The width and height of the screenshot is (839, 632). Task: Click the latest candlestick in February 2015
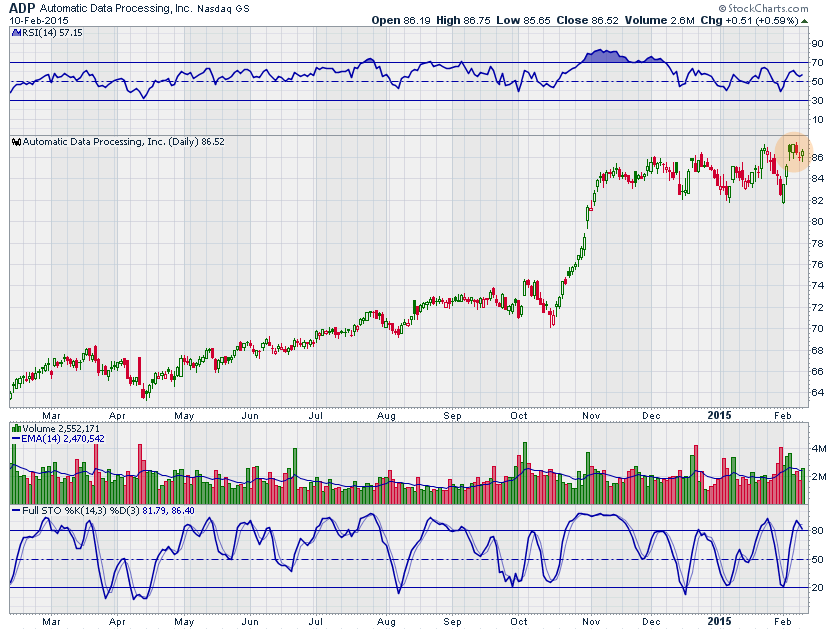coord(802,155)
